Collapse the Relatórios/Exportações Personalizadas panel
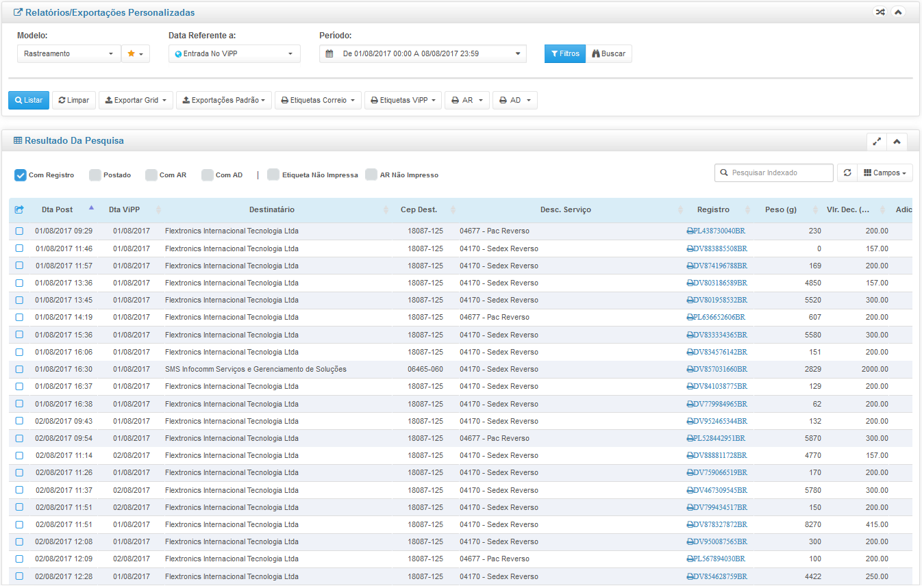 (x=897, y=12)
